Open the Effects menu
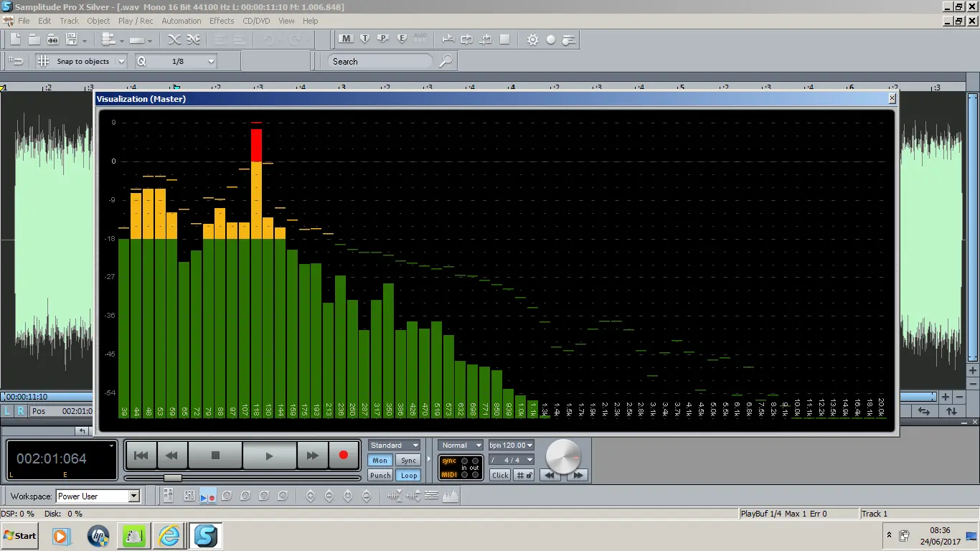 (222, 21)
